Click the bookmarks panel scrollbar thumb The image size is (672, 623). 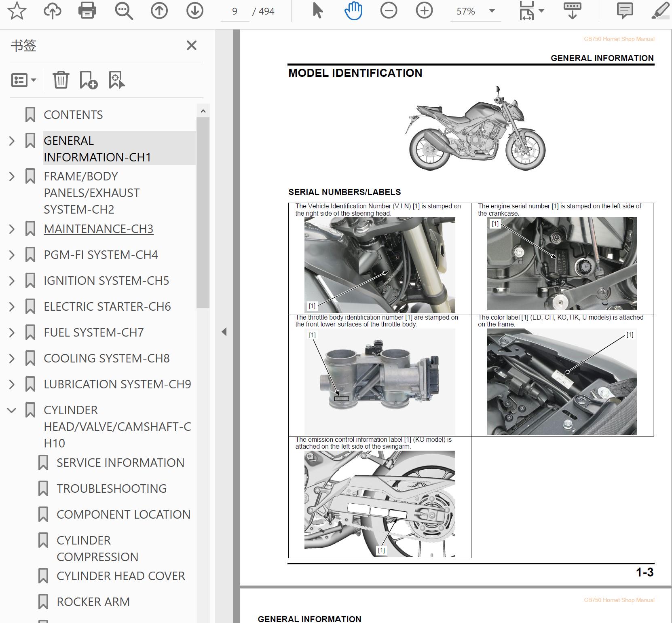tap(203, 213)
